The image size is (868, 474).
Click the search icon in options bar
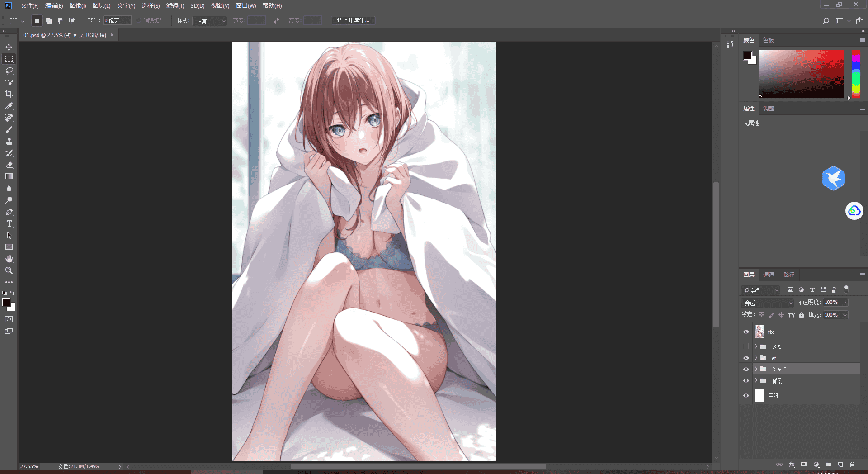[x=826, y=21]
